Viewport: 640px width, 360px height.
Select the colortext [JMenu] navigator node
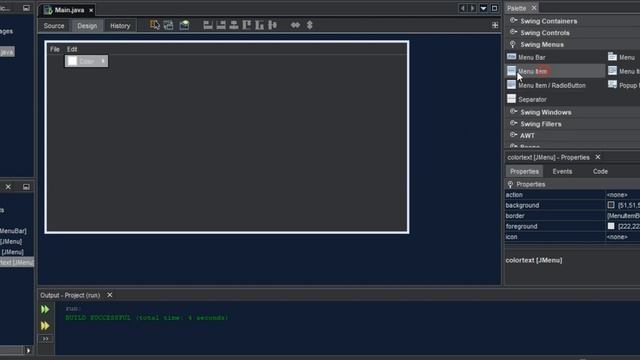pyautogui.click(x=17, y=262)
